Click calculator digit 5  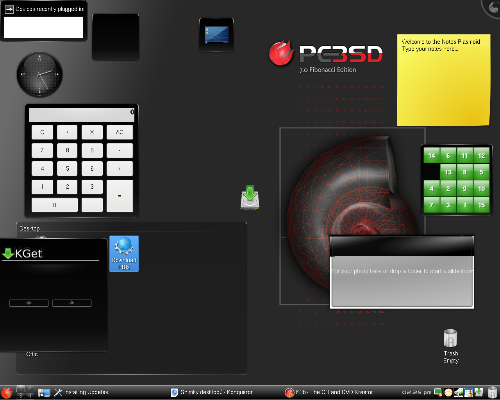[67, 168]
